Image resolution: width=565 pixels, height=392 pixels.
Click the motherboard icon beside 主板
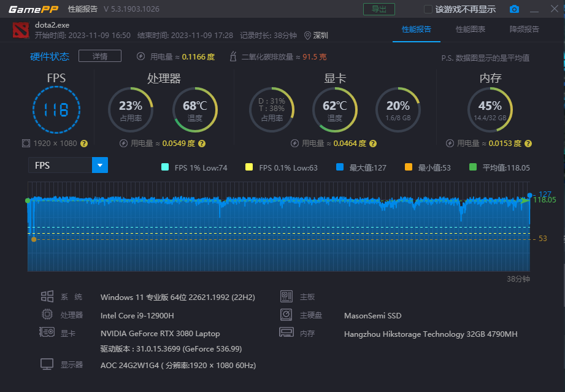[286, 296]
